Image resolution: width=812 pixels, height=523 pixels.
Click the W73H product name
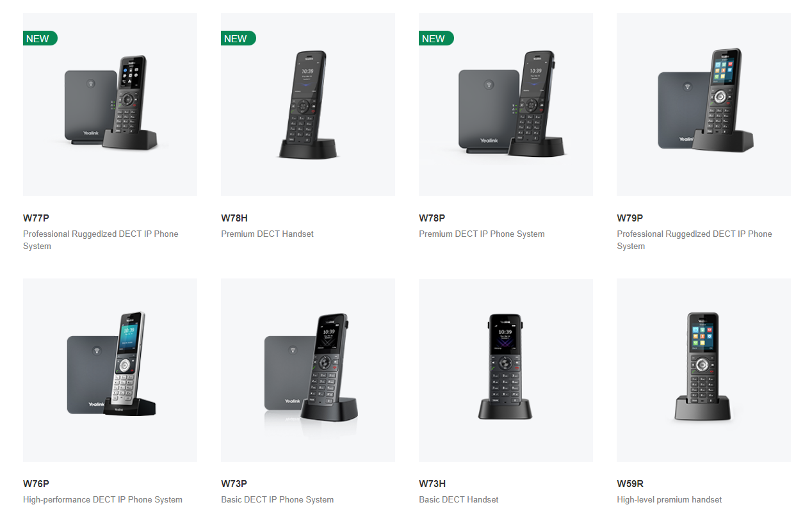(x=432, y=484)
